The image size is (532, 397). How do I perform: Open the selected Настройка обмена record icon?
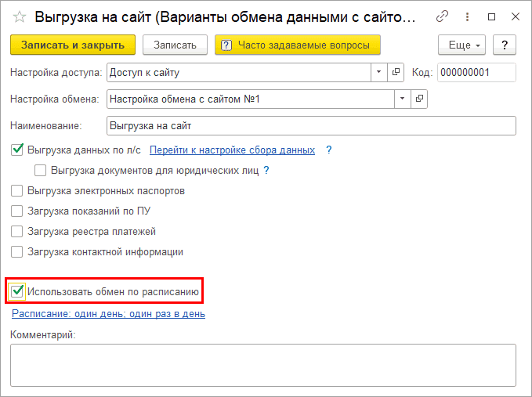420,99
